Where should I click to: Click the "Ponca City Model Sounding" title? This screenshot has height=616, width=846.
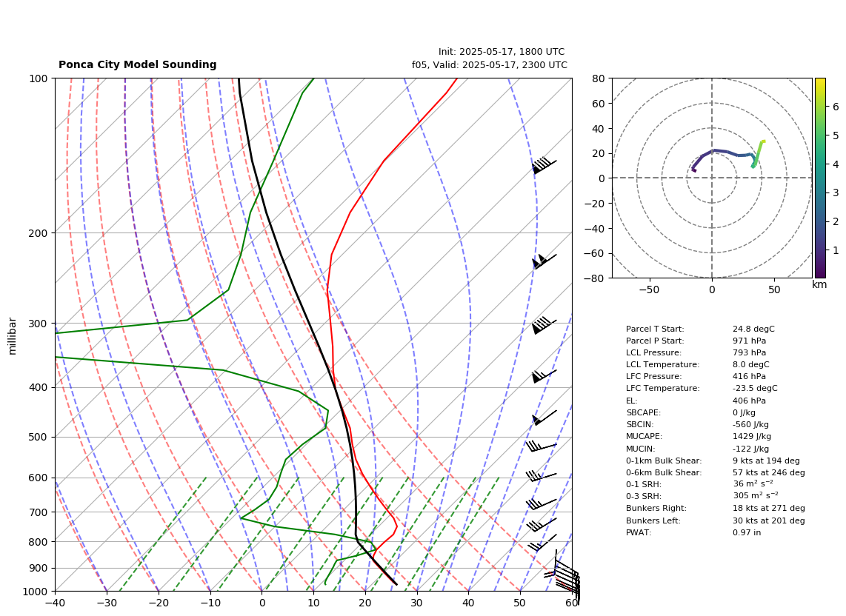coord(138,64)
